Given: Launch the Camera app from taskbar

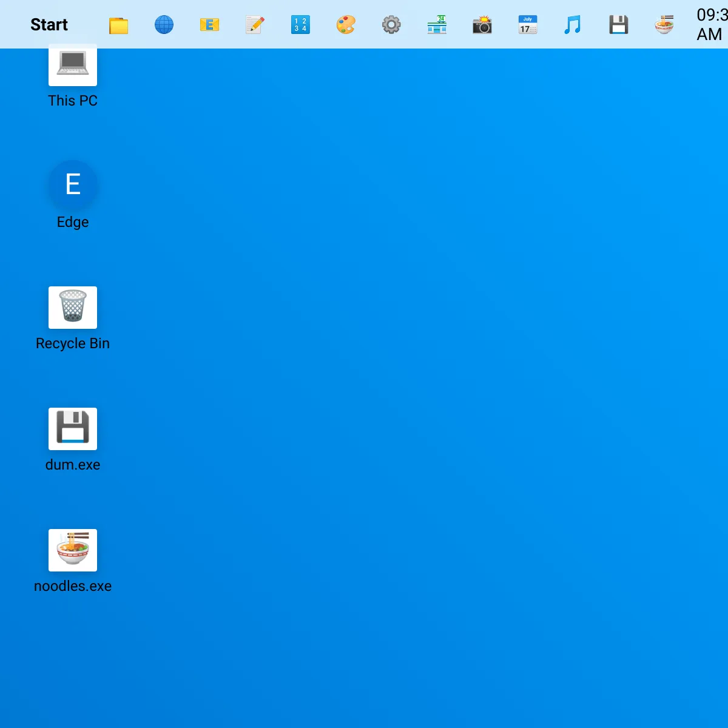Looking at the screenshot, I should (482, 24).
